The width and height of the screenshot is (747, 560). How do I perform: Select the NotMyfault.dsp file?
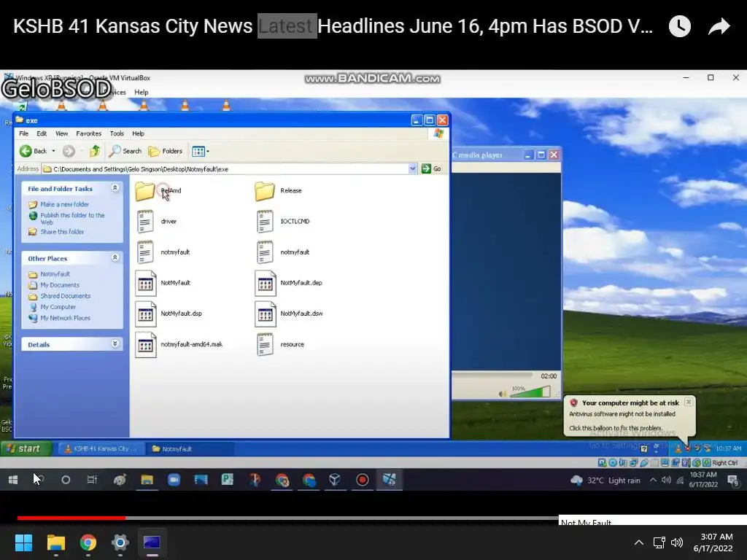pyautogui.click(x=169, y=314)
